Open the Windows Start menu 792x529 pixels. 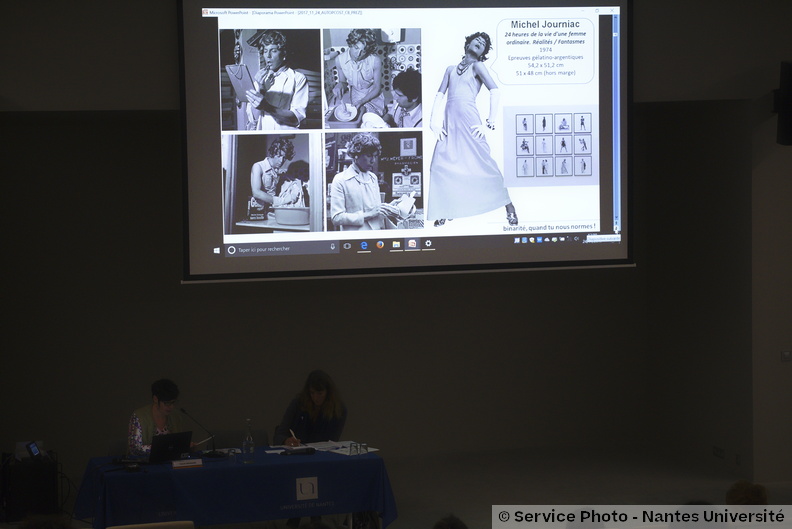[217, 251]
